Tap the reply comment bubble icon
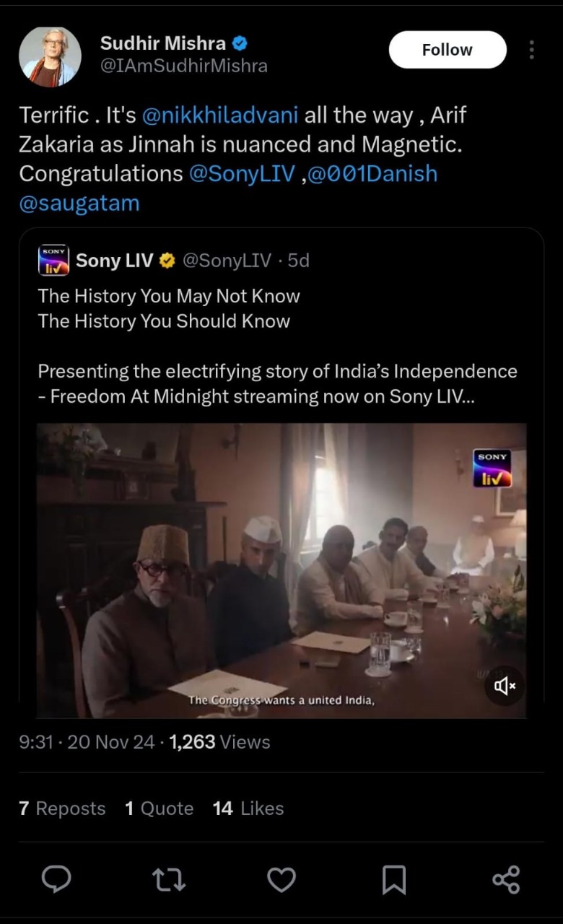The width and height of the screenshot is (563, 924). [56, 879]
